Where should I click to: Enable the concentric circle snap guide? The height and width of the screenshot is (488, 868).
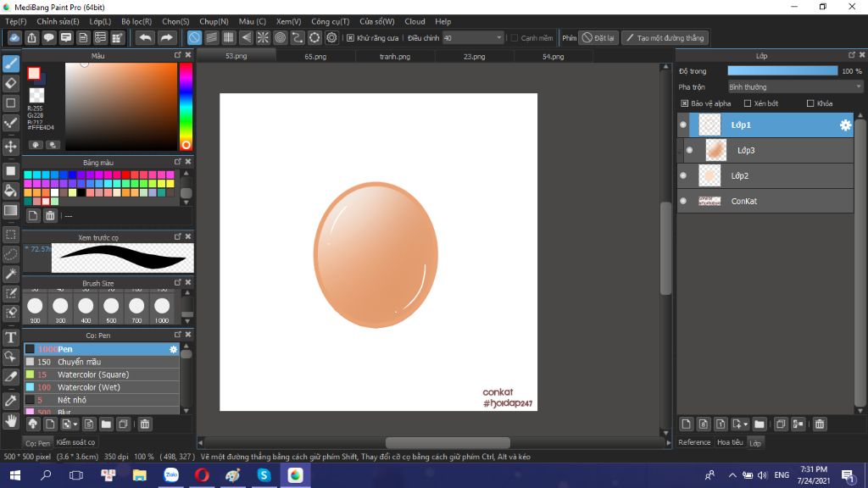click(280, 37)
